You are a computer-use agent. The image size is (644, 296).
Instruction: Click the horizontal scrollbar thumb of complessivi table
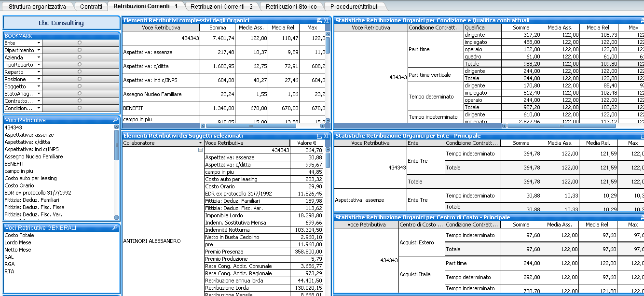pos(250,126)
